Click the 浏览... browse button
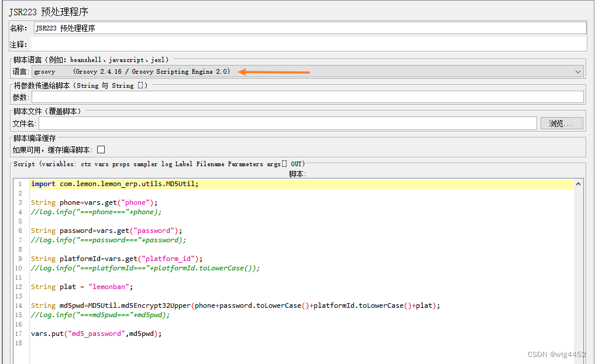This screenshot has width=595, height=364. pos(562,123)
